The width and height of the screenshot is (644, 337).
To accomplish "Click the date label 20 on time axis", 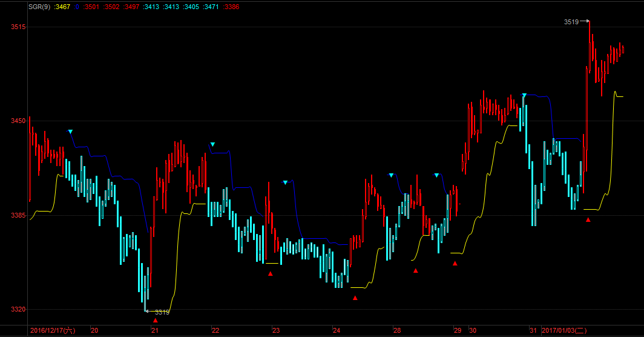I will [94, 330].
